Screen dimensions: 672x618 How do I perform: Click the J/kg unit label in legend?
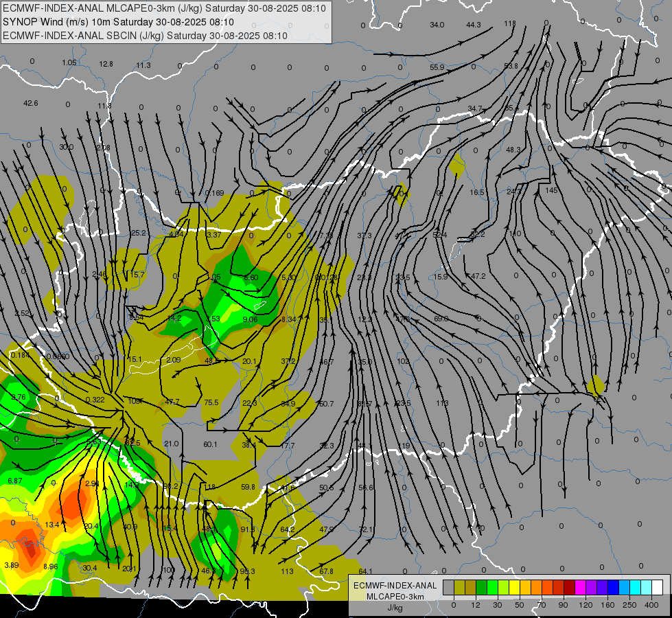pyautogui.click(x=395, y=607)
